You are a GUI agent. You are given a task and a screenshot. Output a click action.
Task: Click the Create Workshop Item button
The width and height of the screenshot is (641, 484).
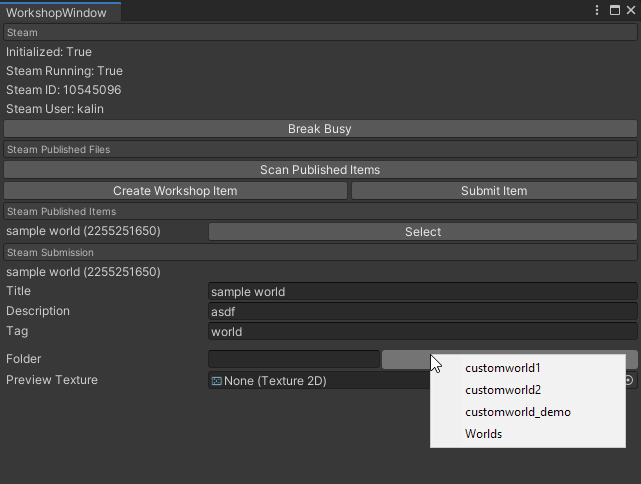175,191
